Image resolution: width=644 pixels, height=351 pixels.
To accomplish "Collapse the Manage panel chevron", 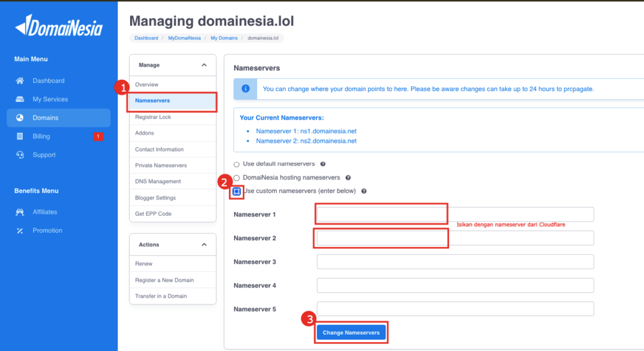I will [x=204, y=65].
